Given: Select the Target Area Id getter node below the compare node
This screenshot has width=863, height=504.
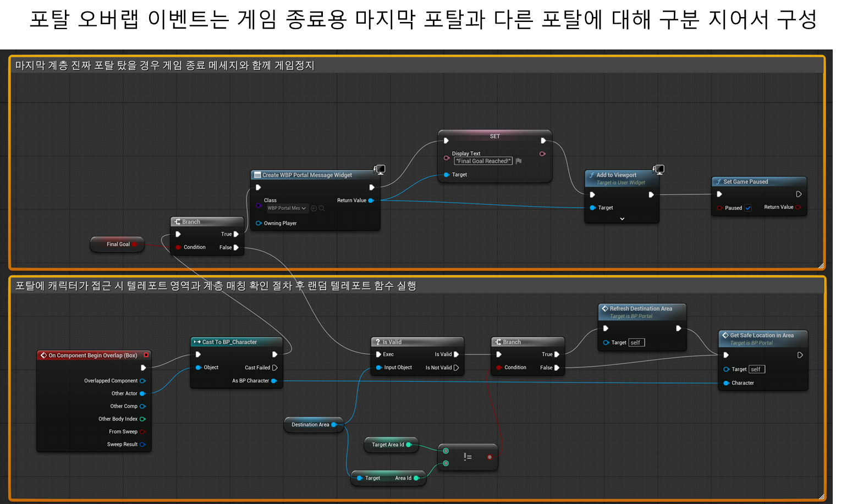Looking at the screenshot, I should (388, 478).
